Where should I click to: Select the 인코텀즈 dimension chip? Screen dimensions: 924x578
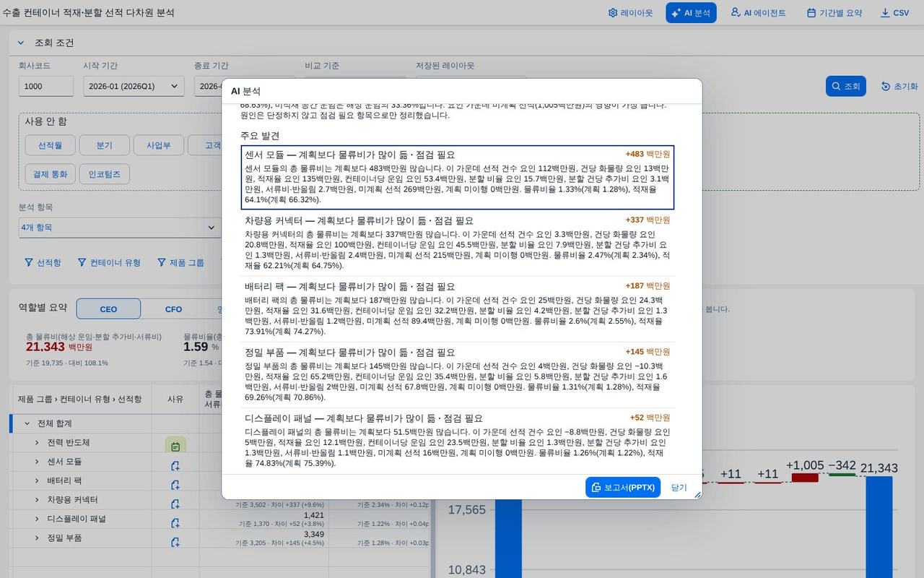[104, 174]
